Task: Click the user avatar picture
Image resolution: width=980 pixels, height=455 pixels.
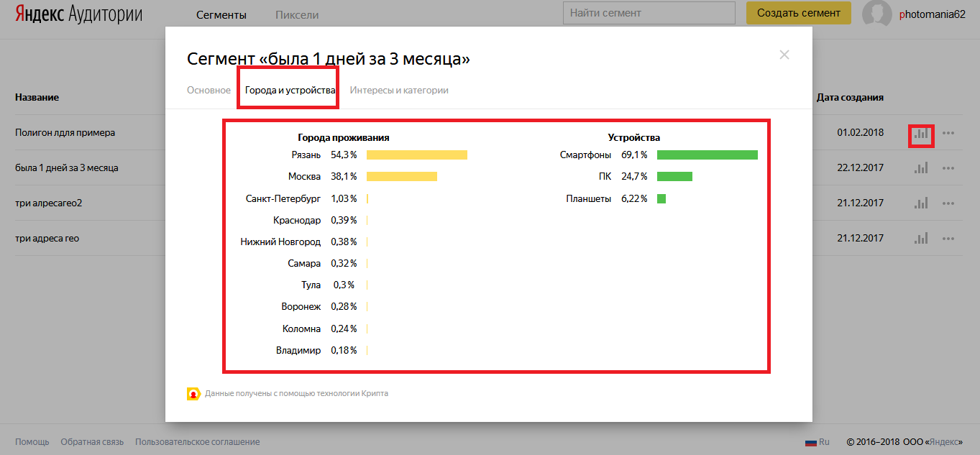Action: point(877,14)
